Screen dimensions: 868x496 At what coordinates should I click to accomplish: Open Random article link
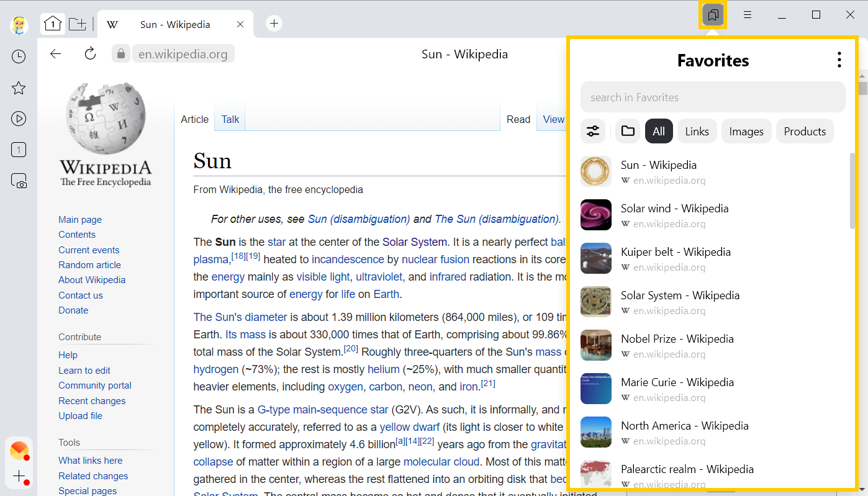coord(89,264)
